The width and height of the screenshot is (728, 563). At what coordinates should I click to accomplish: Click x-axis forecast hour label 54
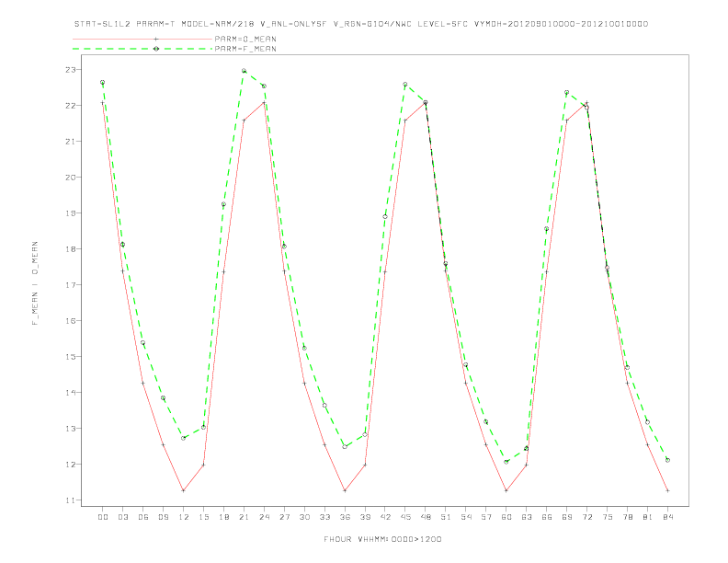tap(466, 517)
